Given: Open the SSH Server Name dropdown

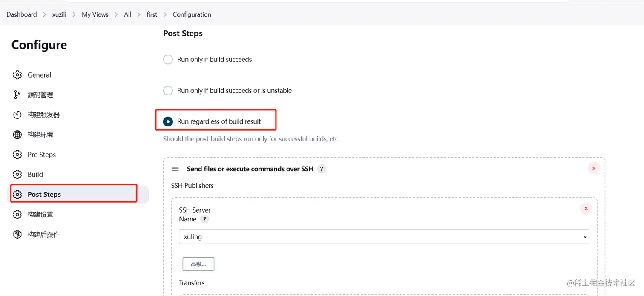Looking at the screenshot, I should (384, 236).
